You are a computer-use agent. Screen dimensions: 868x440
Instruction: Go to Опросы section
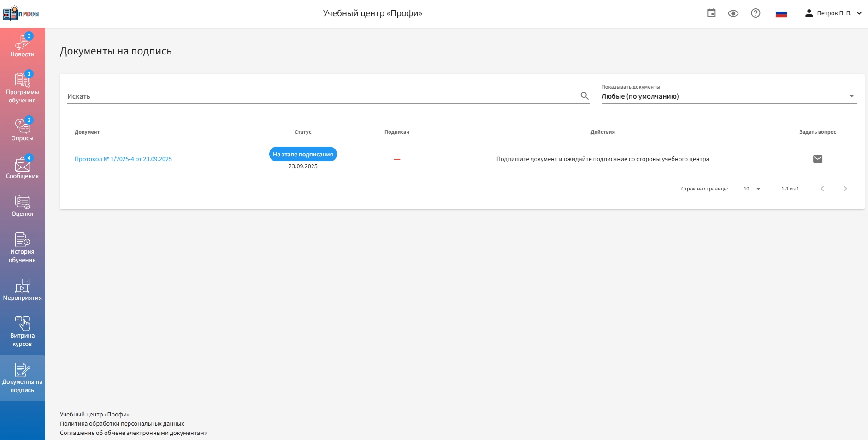tap(22, 130)
